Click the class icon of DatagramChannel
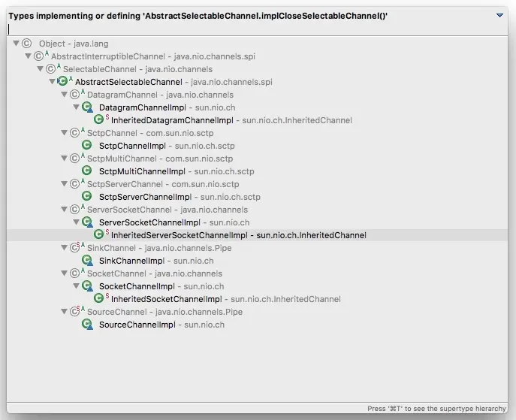516x420 pixels. tap(75, 95)
